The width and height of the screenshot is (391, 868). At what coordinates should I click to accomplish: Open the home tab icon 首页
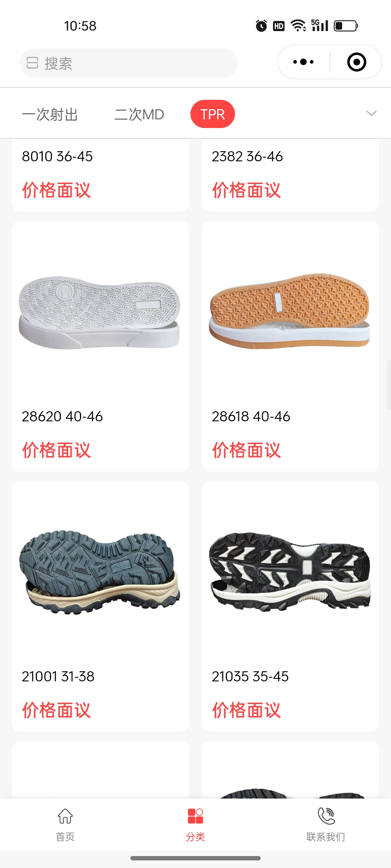65,816
